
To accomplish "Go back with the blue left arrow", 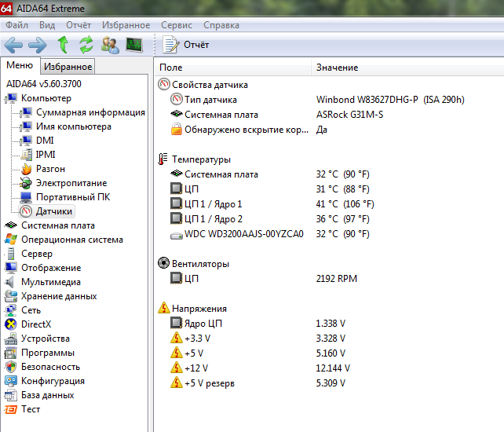I will [x=13, y=45].
